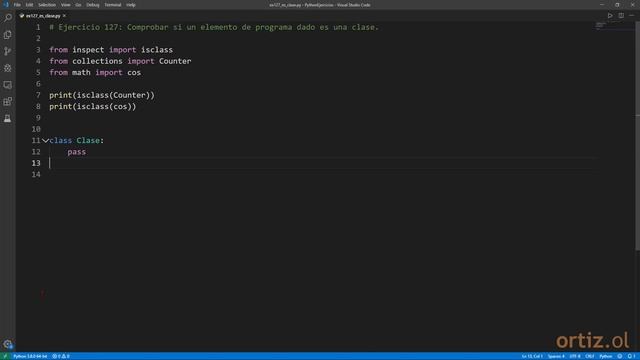Select the ex127_es_clase.py editor tab
This screenshot has width=640, height=360.
[43, 16]
